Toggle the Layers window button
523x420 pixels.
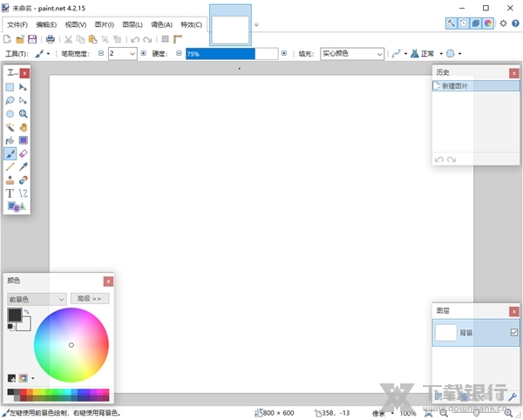click(476, 24)
